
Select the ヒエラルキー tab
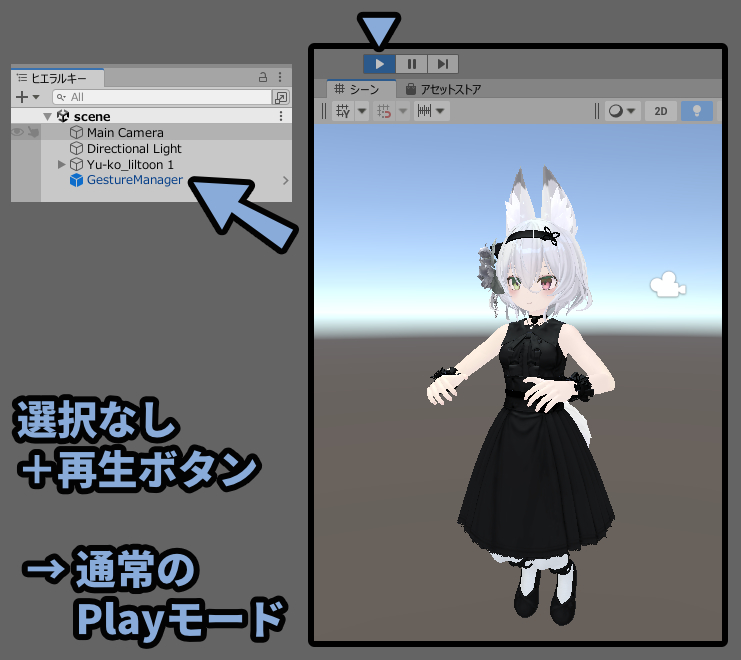tap(58, 78)
